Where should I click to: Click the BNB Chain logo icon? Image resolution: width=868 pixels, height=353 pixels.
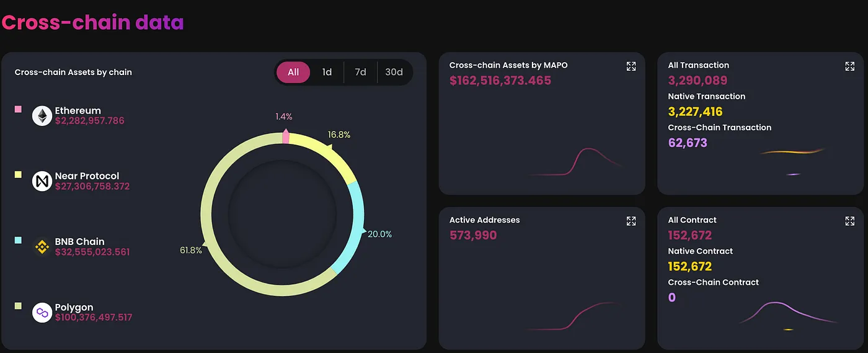click(42, 247)
